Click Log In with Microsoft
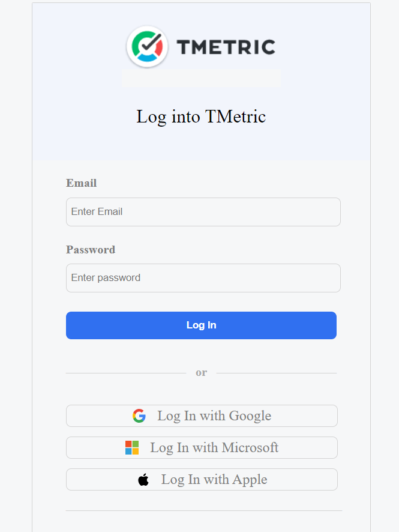The width and height of the screenshot is (399, 532). click(x=201, y=447)
